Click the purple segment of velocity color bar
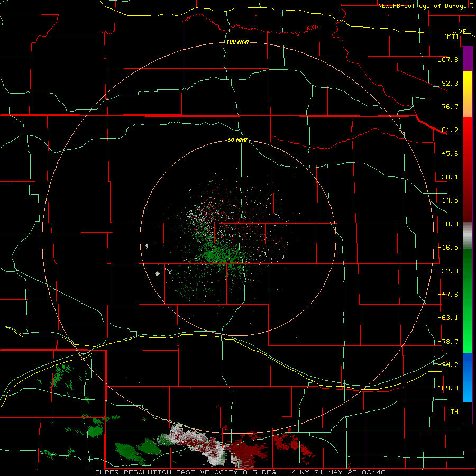Image resolution: width=476 pixels, height=476 pixels. tap(467, 59)
